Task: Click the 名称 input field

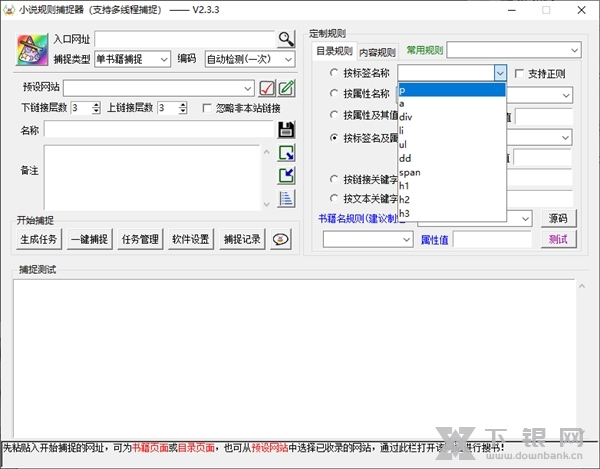Action: (159, 130)
